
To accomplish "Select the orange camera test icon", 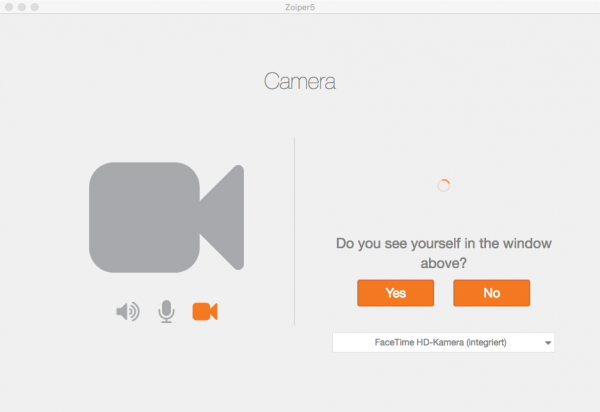I will coord(205,311).
